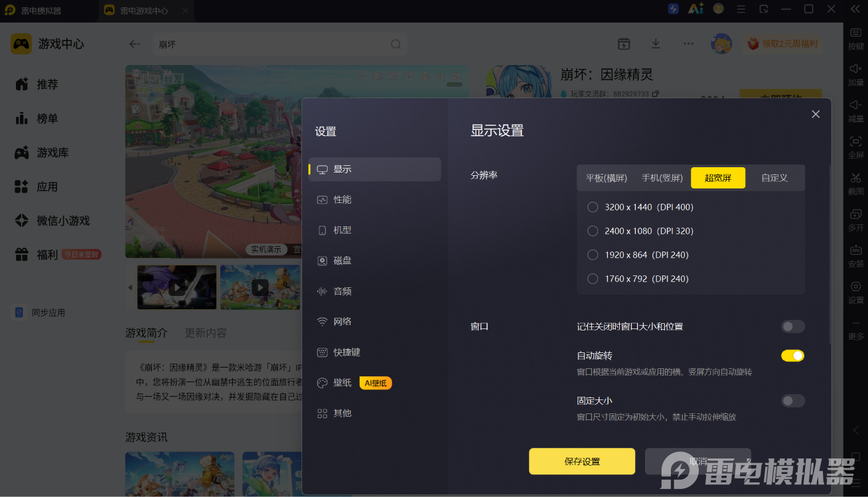The image size is (868, 497).
Task: Click the 加量 volume up icon
Action: tap(856, 68)
